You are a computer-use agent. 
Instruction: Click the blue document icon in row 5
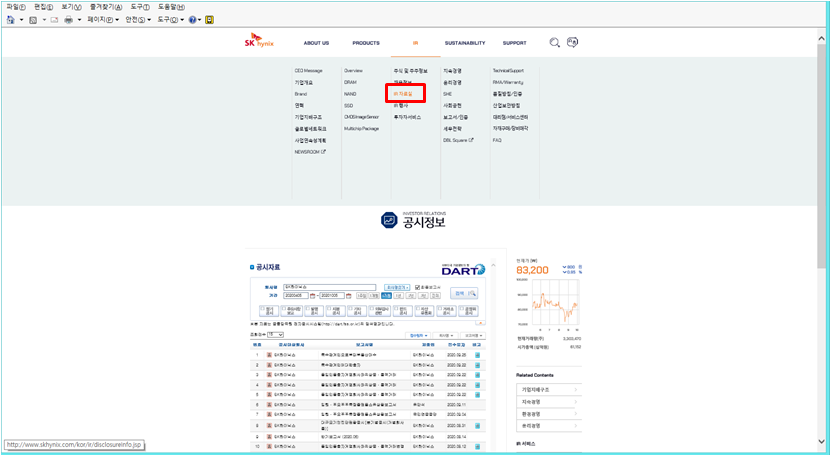478,395
